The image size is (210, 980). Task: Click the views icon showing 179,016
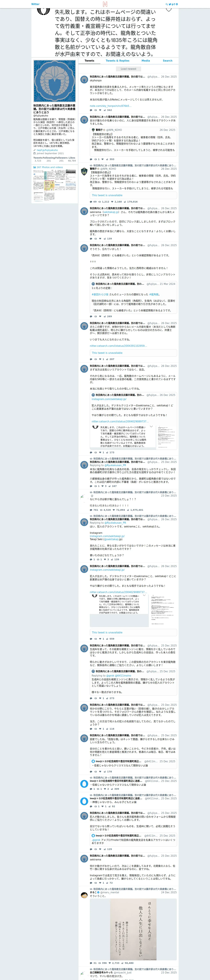[x=125, y=202]
